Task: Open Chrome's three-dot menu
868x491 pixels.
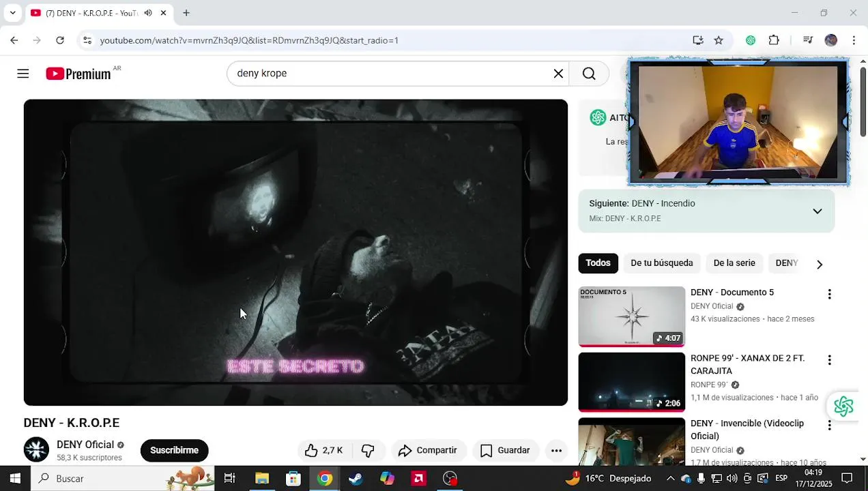Action: point(854,40)
